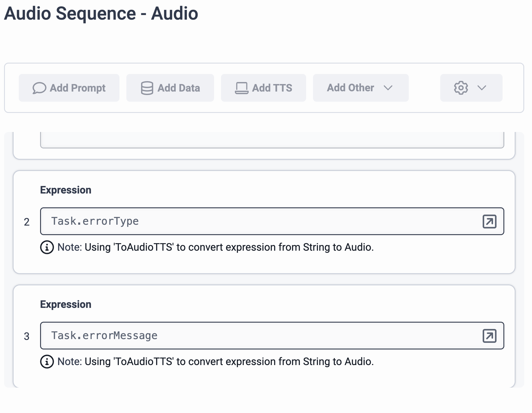This screenshot has height=413, width=532.
Task: Select sequence item number 2
Action: pos(27,222)
